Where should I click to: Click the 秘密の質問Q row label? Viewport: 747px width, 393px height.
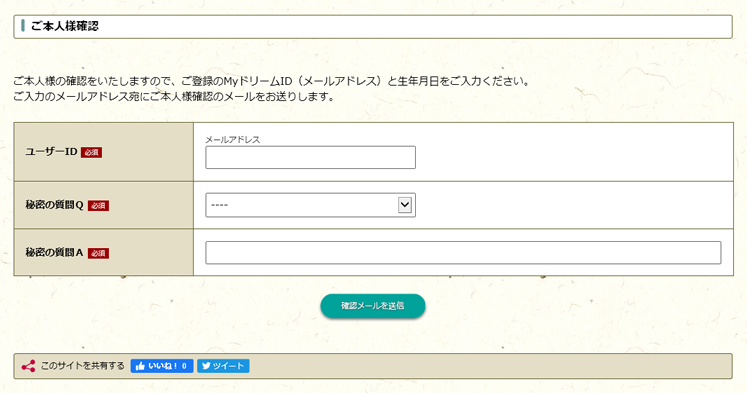click(54, 205)
